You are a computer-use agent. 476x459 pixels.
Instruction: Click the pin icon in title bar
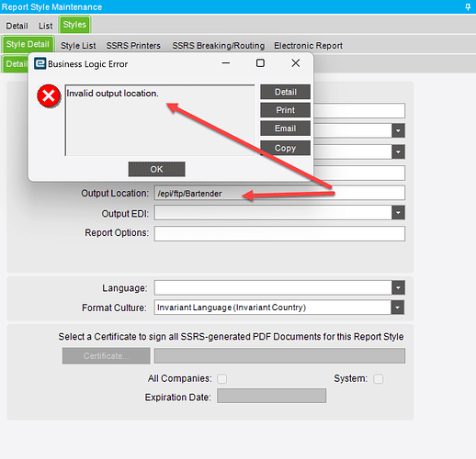tap(468, 6)
